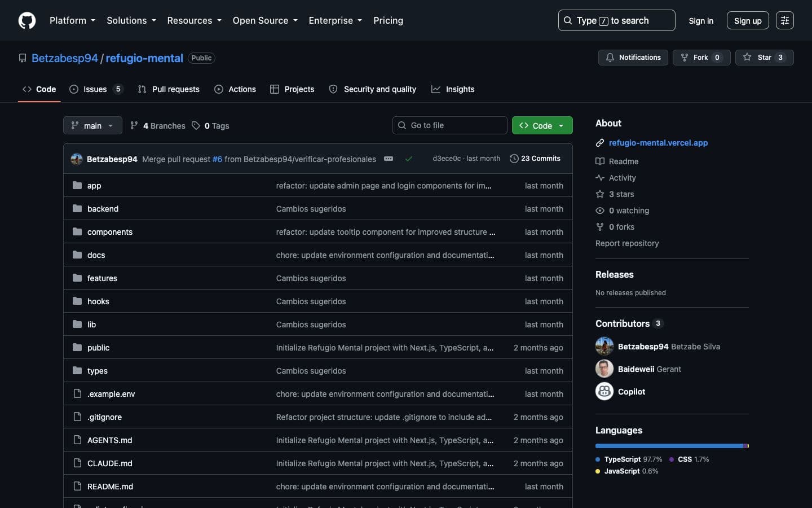View 23 Commits history
This screenshot has height=508, width=812.
535,159
